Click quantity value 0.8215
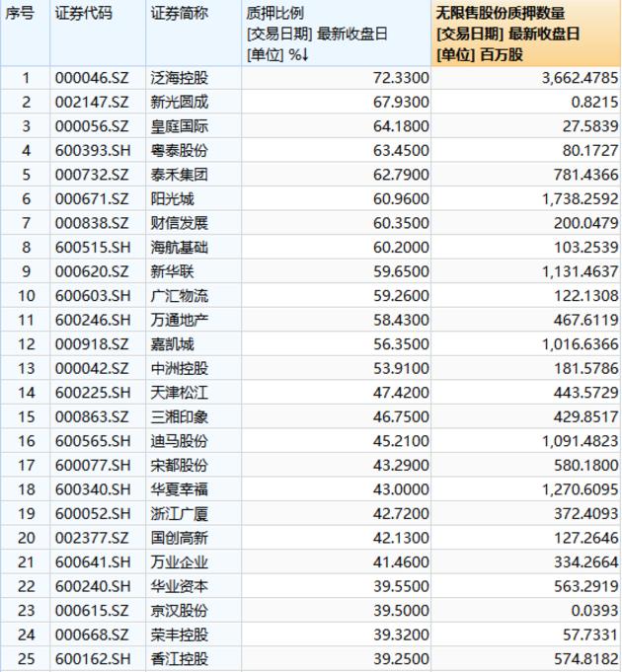 click(595, 103)
